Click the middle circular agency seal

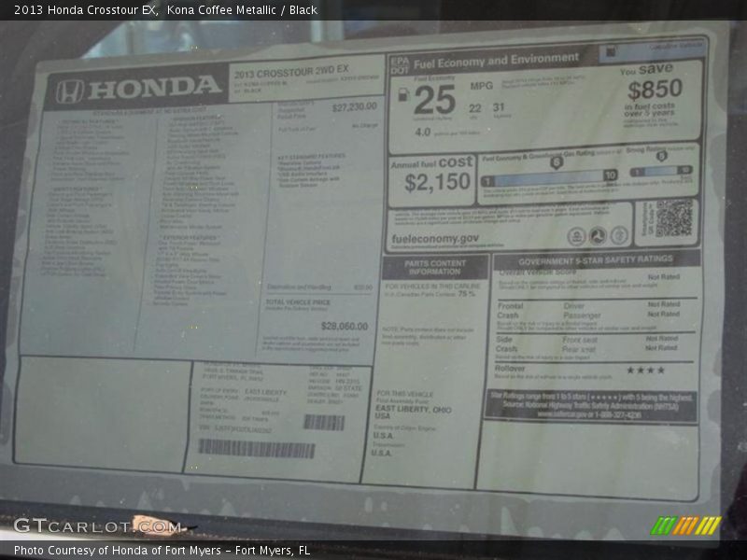(598, 235)
